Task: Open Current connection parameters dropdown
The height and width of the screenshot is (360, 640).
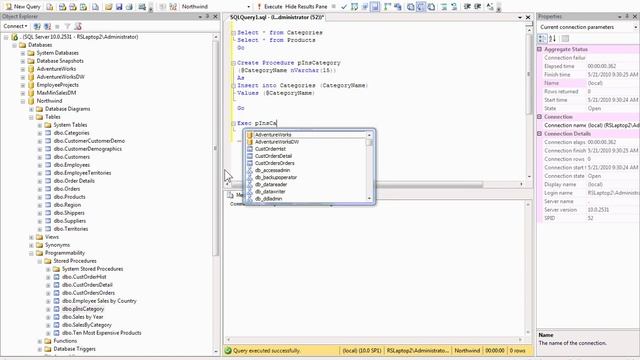Action: [x=636, y=27]
